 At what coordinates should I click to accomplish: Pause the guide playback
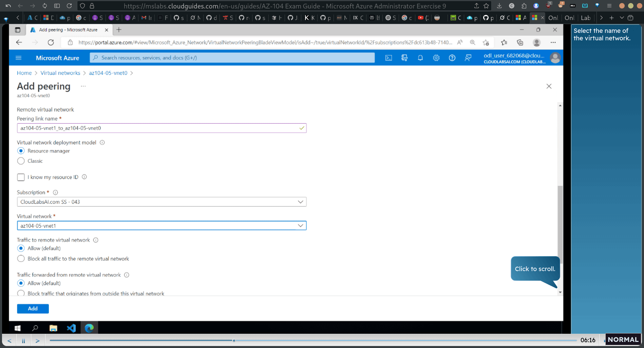click(x=23, y=341)
